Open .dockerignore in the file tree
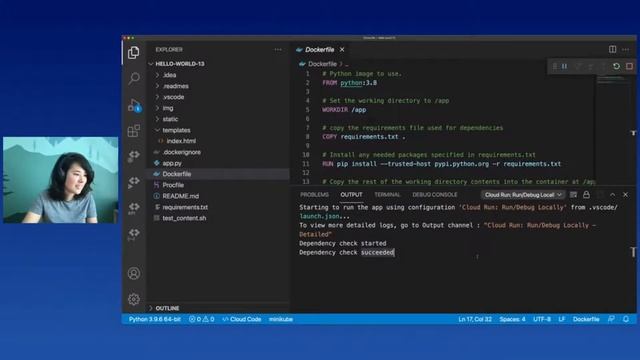The image size is (640, 360). coord(181,152)
